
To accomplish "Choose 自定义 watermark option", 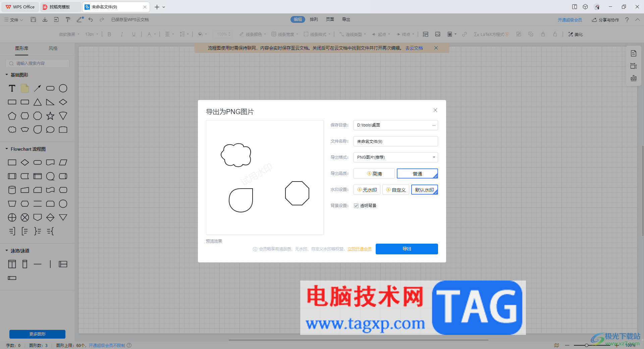I will (x=396, y=190).
